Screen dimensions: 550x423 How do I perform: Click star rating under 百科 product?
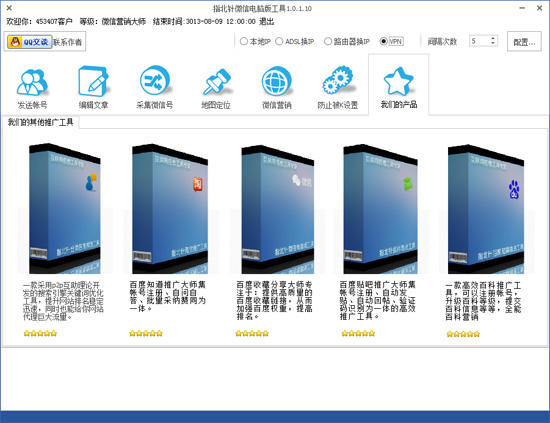pyautogui.click(x=463, y=334)
